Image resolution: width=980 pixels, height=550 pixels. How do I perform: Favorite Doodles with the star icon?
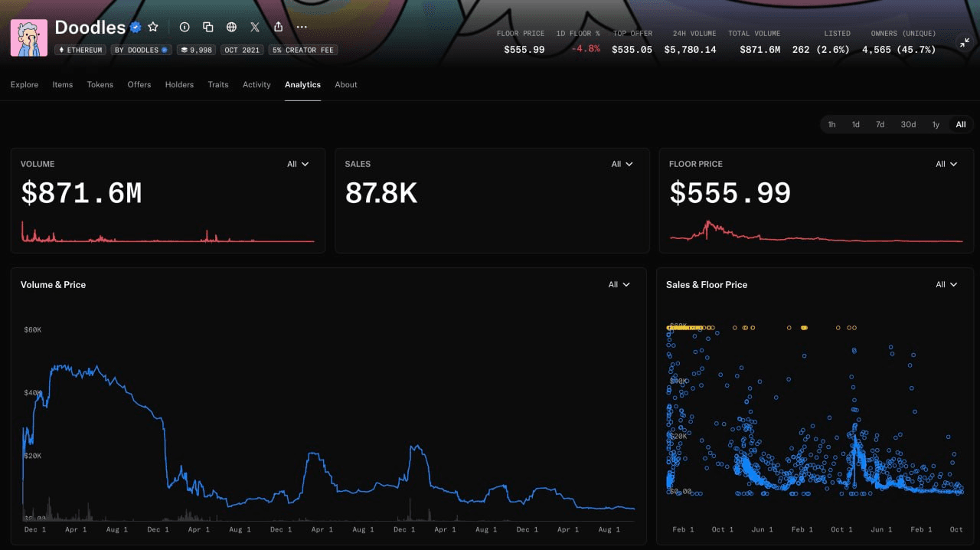click(x=153, y=27)
